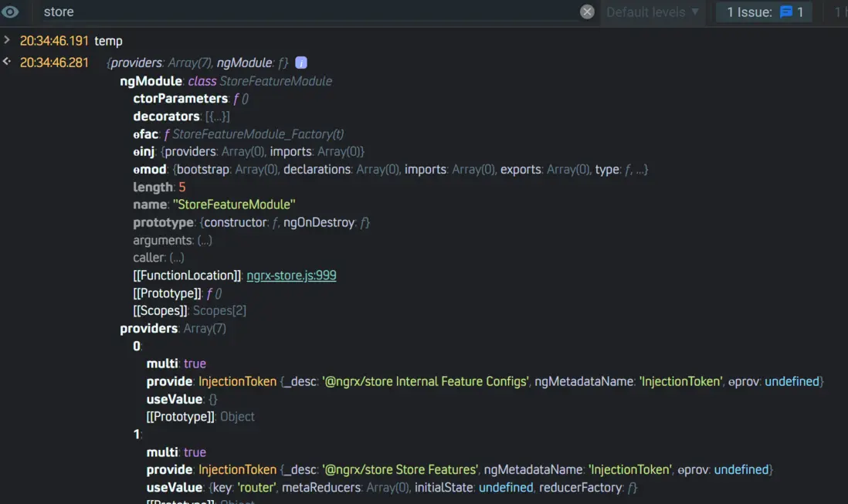Image resolution: width=848 pixels, height=504 pixels.
Task: Expand useValue key 'router' row
Action: point(392,488)
